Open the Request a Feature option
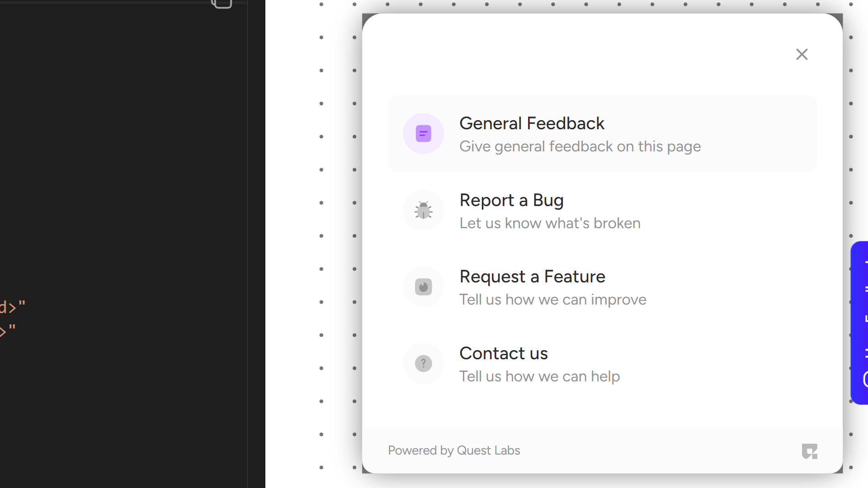868x488 pixels. [x=532, y=277]
